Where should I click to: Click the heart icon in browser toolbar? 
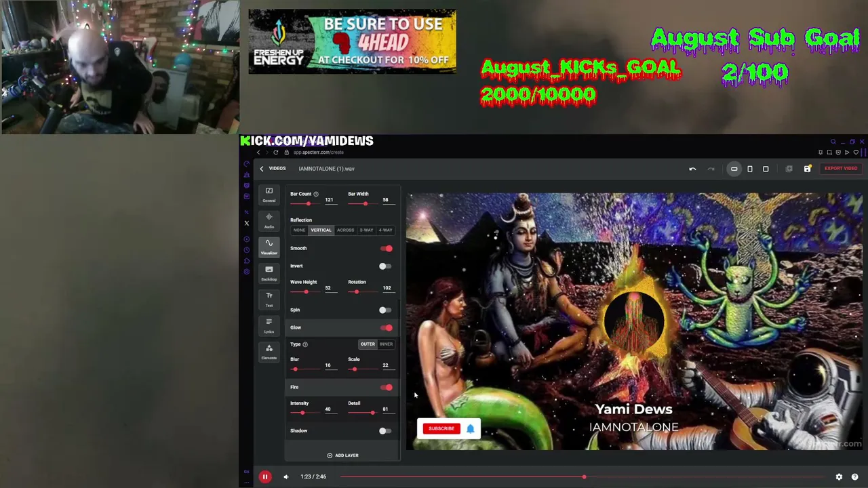coord(856,152)
